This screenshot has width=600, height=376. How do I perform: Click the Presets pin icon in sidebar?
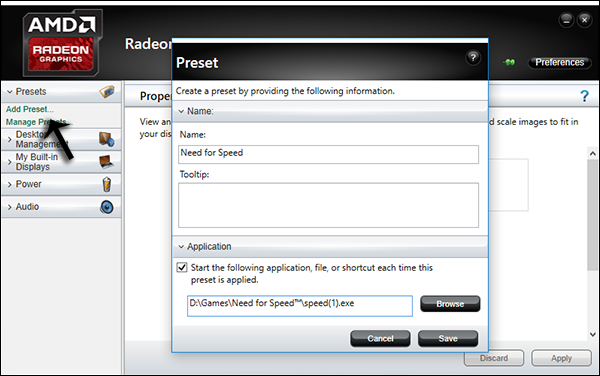pyautogui.click(x=107, y=91)
